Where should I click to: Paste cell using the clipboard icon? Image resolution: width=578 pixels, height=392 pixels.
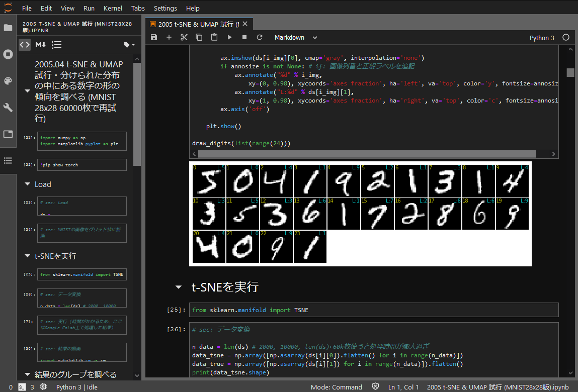click(x=214, y=38)
